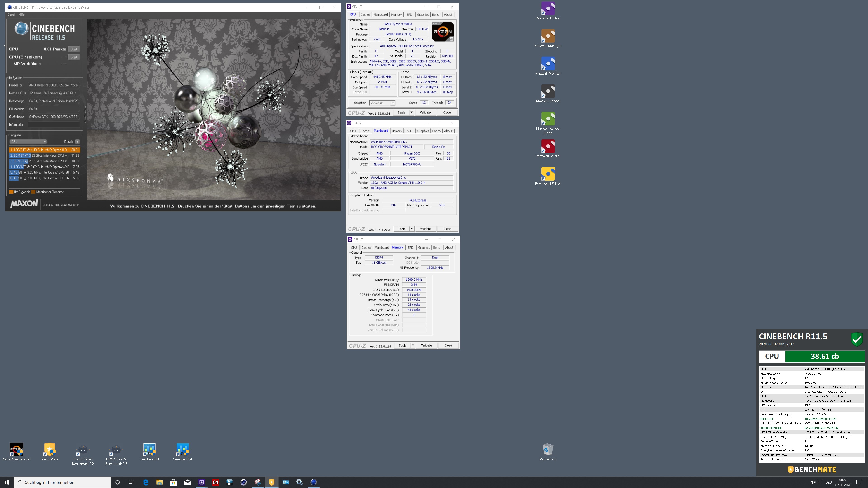The width and height of the screenshot is (868, 488).
Task: Click Validate in the Memory CPU-Z window
Action: pyautogui.click(x=426, y=345)
